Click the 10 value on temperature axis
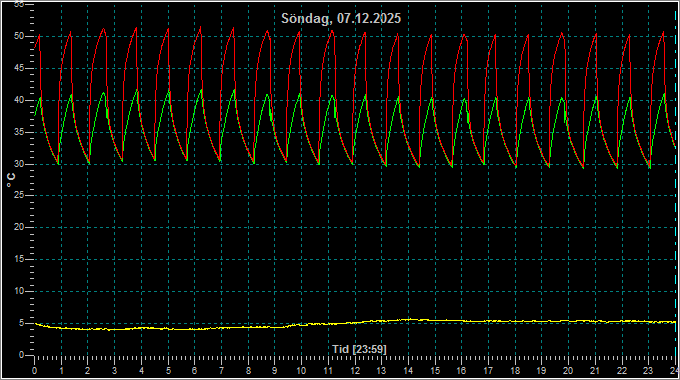The width and height of the screenshot is (680, 380). [x=19, y=291]
